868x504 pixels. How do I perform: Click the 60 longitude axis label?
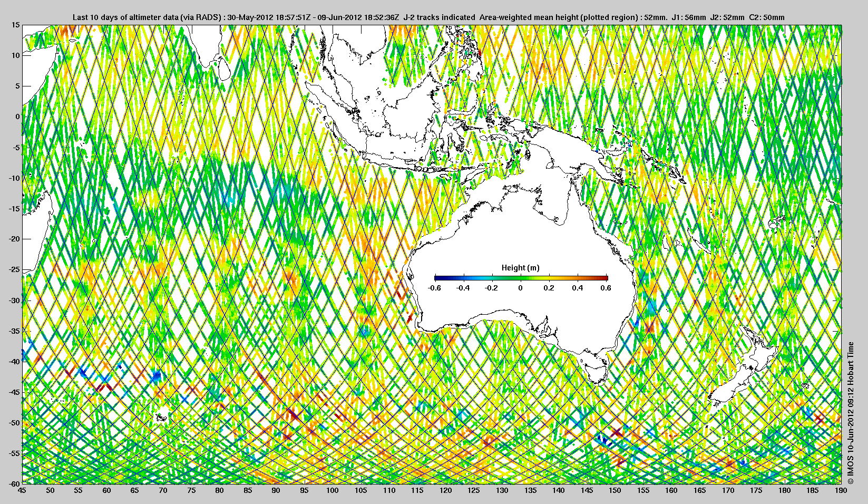106,490
